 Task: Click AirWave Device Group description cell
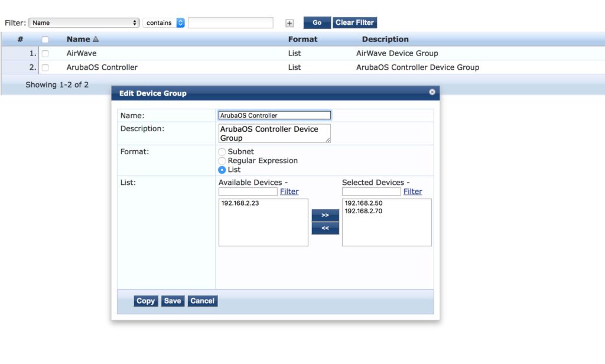397,53
